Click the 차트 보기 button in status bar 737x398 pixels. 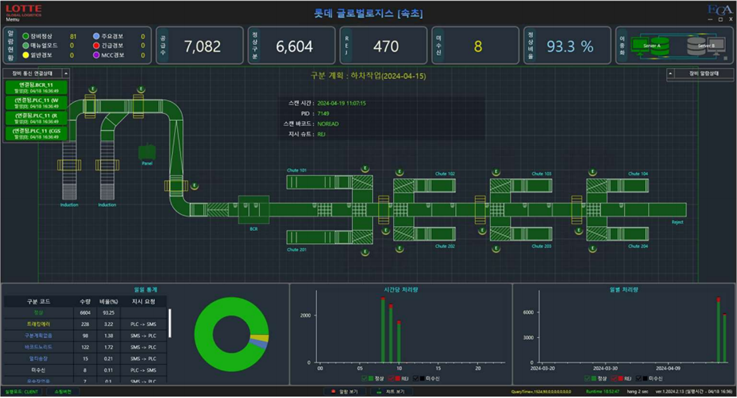coord(391,392)
